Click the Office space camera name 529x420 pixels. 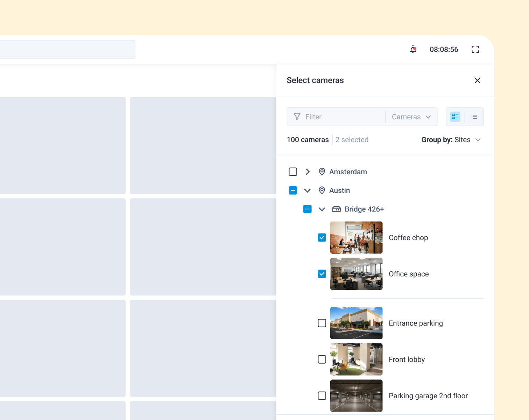click(409, 274)
